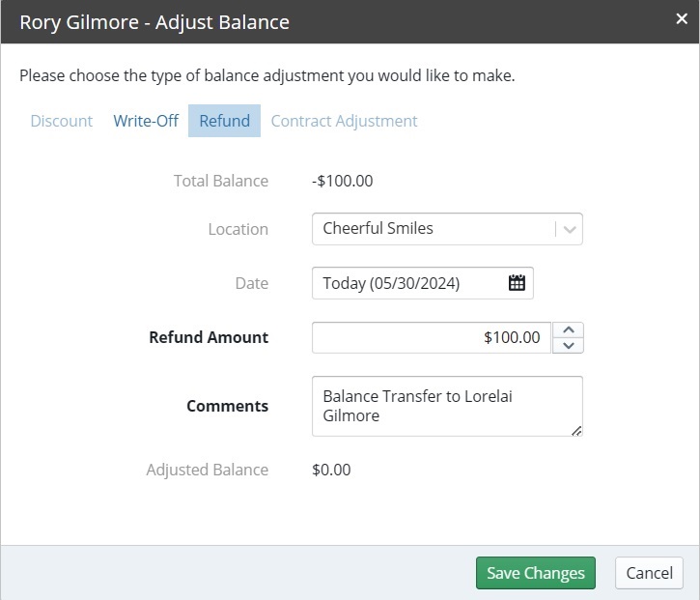Switch to the Contract Adjustment tab
This screenshot has width=700, height=600.
click(344, 121)
